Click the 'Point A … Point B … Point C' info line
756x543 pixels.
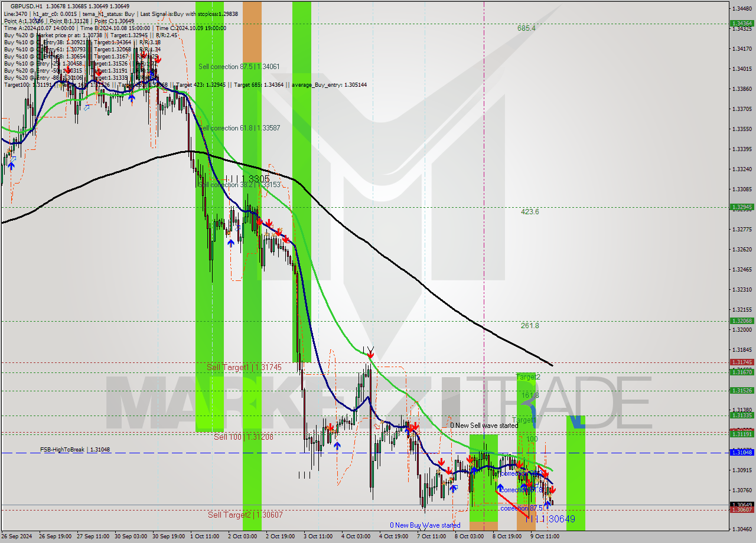pos(69,21)
